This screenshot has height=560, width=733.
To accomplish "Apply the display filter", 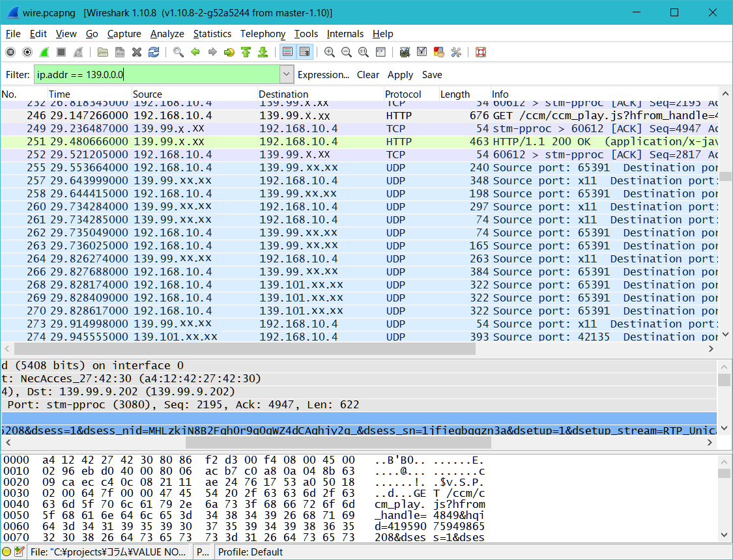I will click(400, 75).
